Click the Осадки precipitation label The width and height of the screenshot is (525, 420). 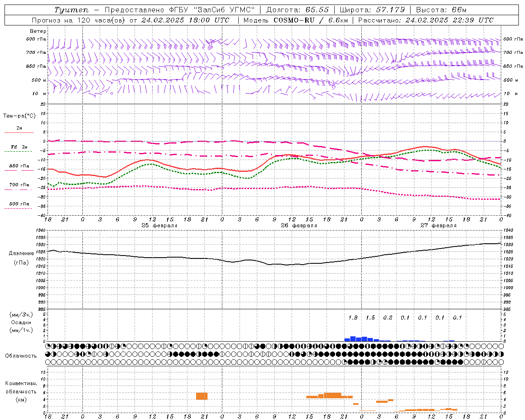tap(21, 322)
